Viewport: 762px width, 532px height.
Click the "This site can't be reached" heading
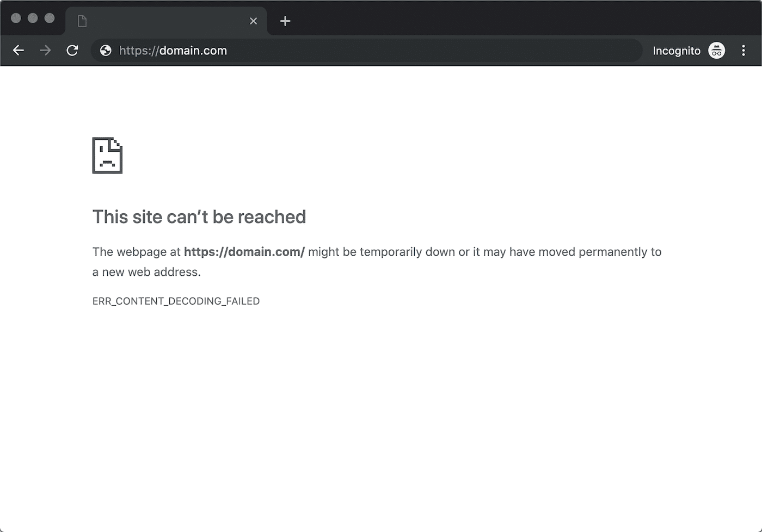click(199, 217)
